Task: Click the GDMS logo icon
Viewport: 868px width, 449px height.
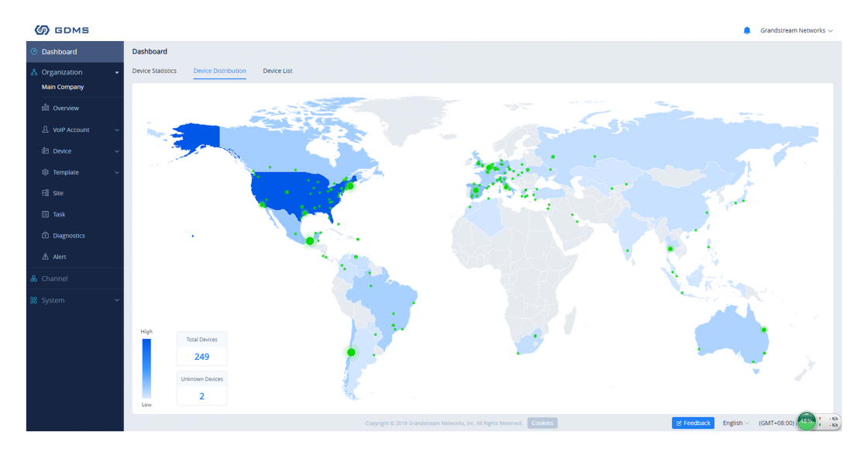Action: point(42,30)
